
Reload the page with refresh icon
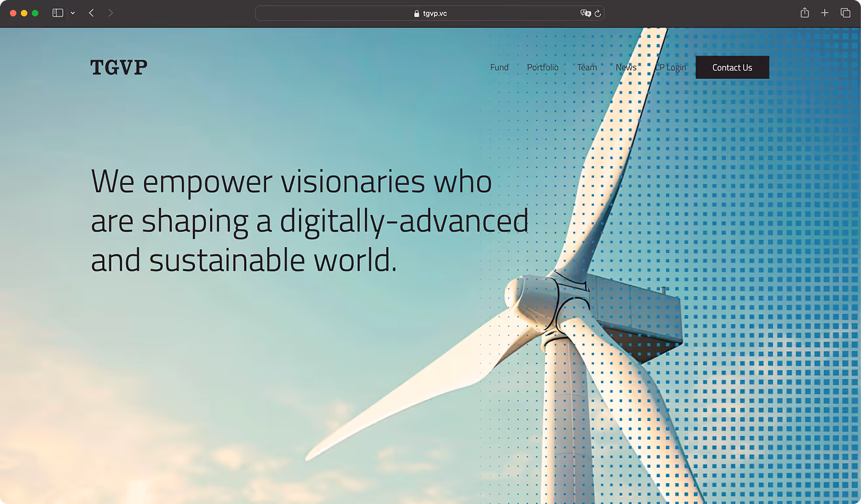597,13
